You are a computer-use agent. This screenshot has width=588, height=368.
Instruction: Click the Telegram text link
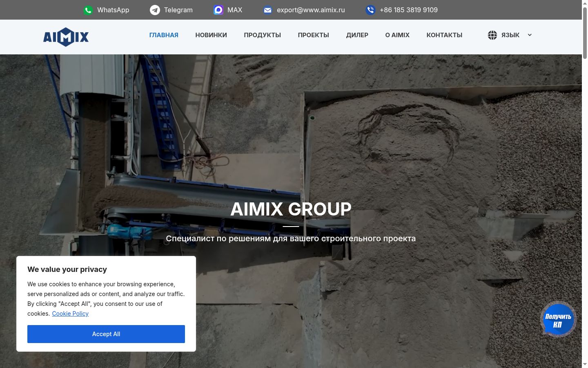coord(178,10)
